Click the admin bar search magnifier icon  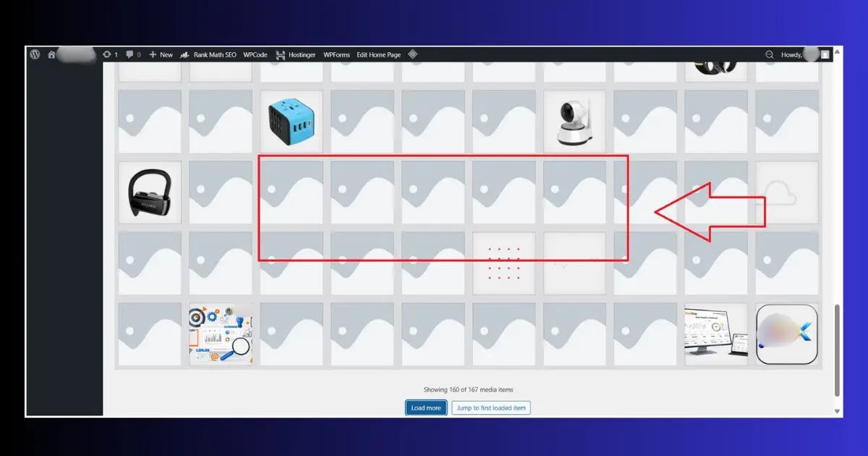tap(770, 54)
